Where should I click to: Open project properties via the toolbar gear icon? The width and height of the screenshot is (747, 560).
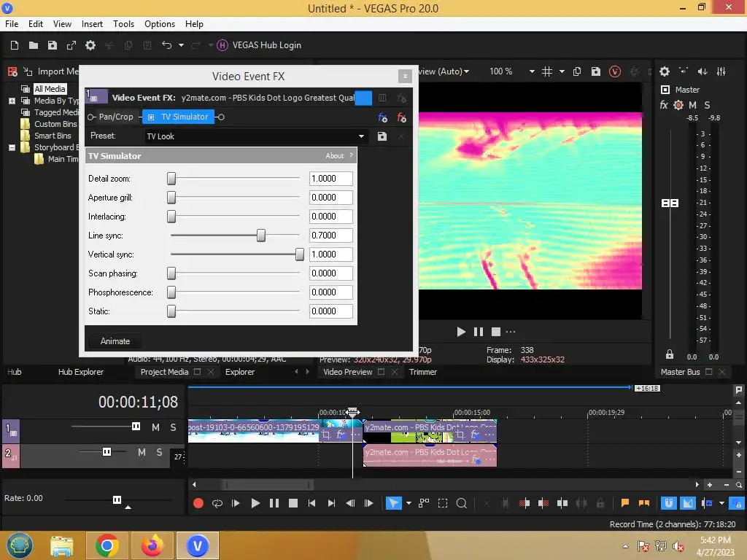click(x=90, y=45)
